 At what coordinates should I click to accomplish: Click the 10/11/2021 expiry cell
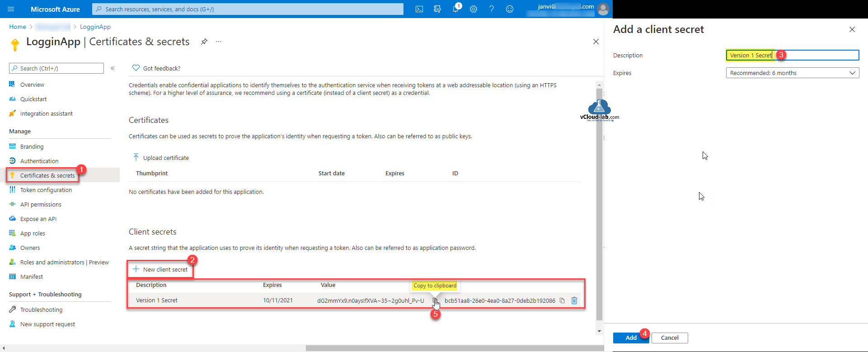[278, 300]
